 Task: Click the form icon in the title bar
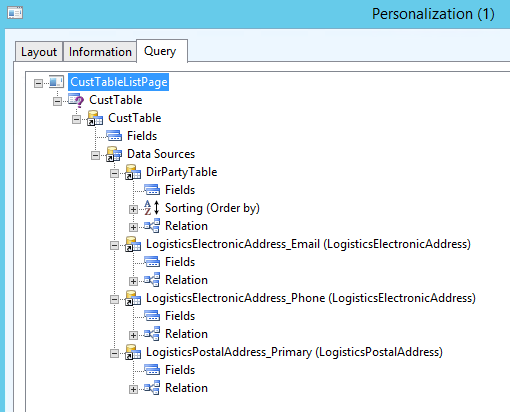tap(15, 13)
